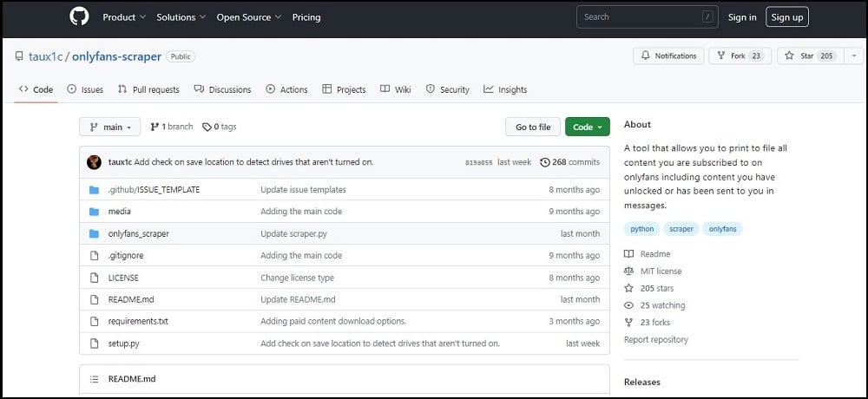
Task: Click the Go to file button
Action: (x=533, y=127)
